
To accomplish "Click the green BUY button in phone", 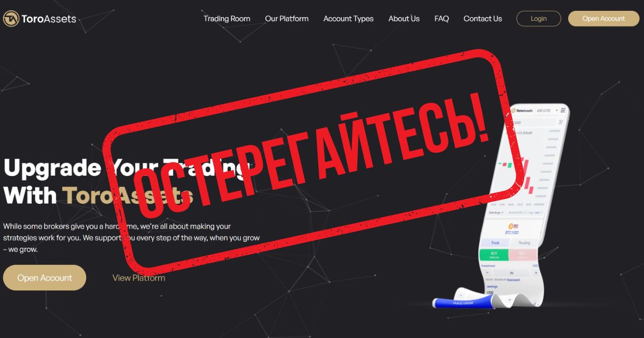I will (494, 255).
